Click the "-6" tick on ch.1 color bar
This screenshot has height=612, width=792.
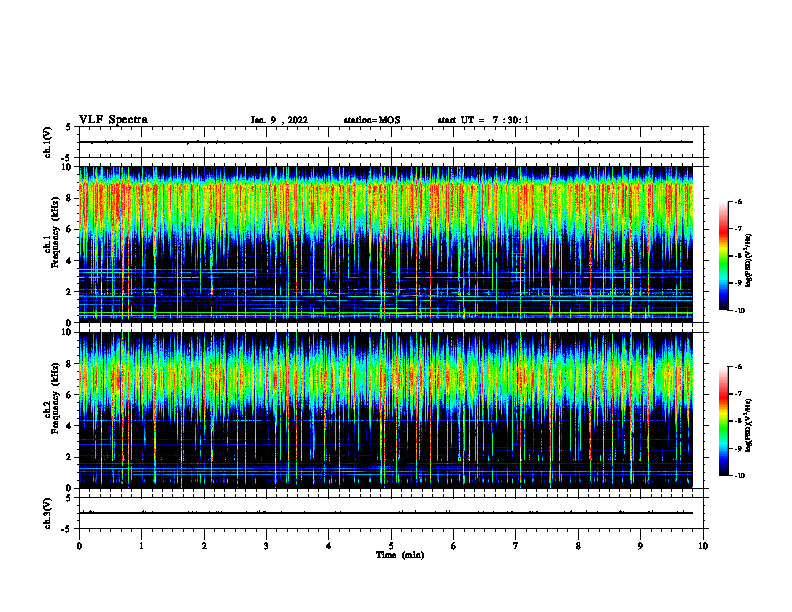pyautogui.click(x=738, y=201)
